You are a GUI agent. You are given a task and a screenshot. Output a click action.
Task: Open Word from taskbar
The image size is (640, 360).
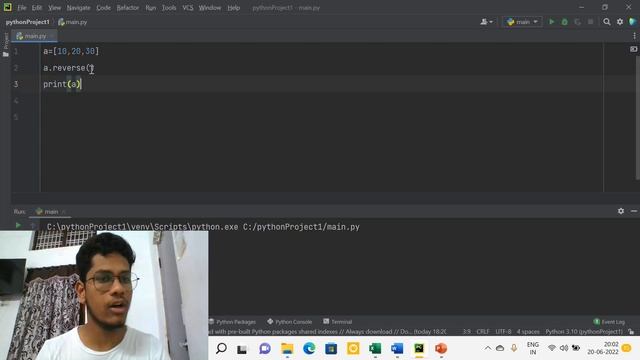point(397,349)
